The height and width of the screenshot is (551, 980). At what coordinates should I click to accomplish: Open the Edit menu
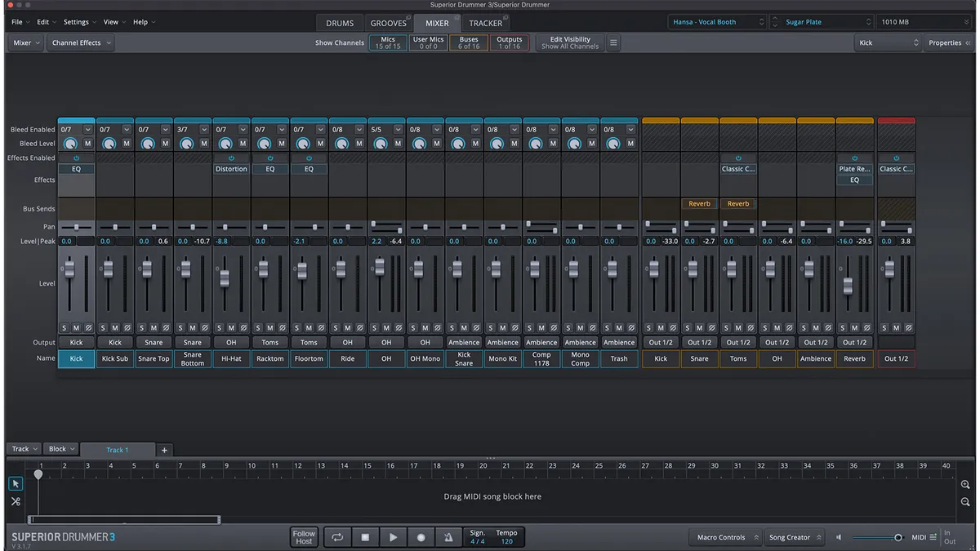coord(47,22)
